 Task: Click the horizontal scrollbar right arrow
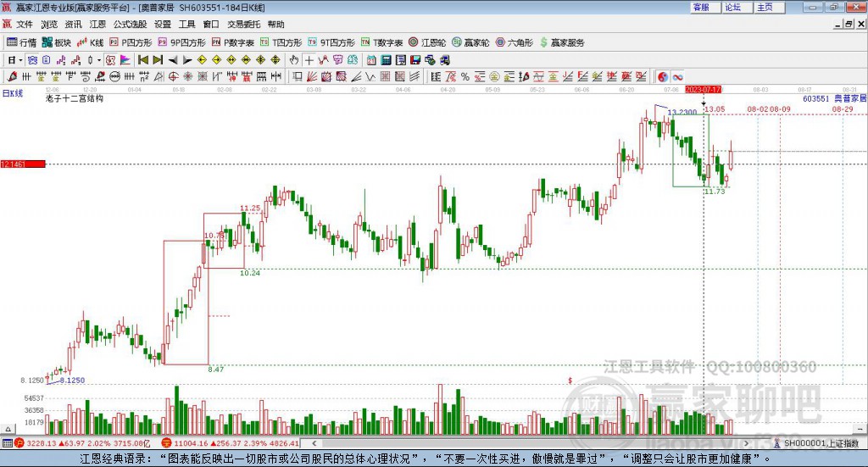coord(746,443)
